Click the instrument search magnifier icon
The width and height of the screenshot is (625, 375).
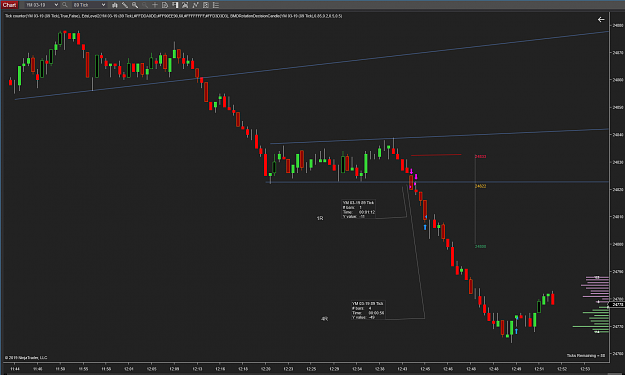pos(65,5)
